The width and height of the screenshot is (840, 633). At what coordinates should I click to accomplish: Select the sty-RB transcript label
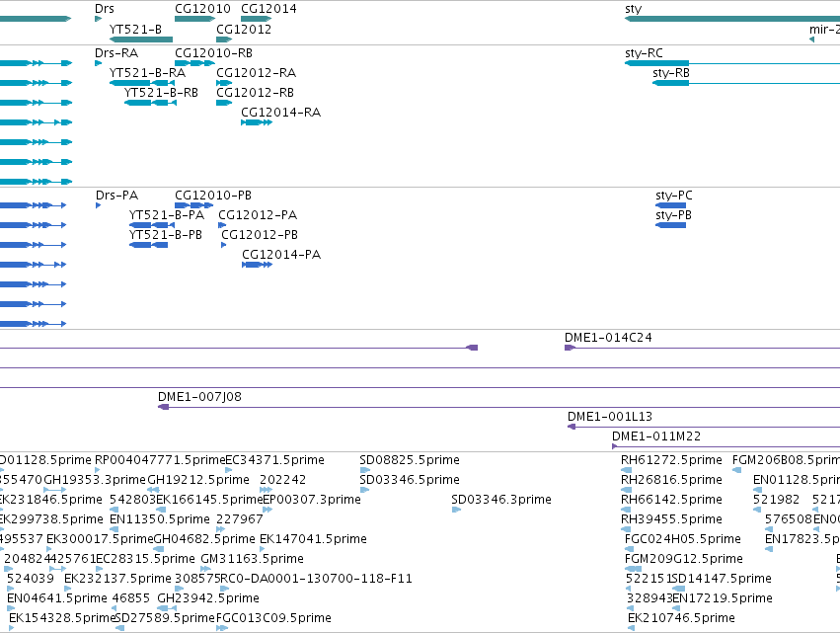pos(671,73)
